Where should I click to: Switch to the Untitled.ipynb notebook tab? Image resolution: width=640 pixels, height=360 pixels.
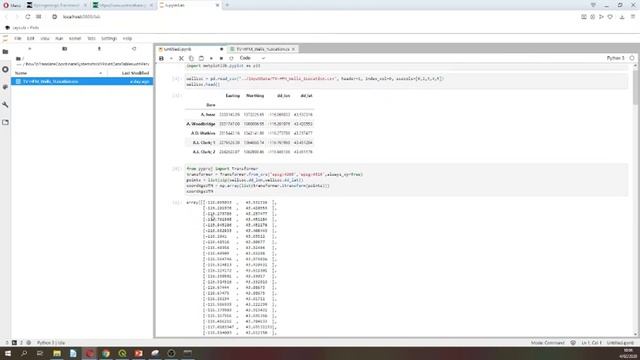pyautogui.click(x=178, y=49)
